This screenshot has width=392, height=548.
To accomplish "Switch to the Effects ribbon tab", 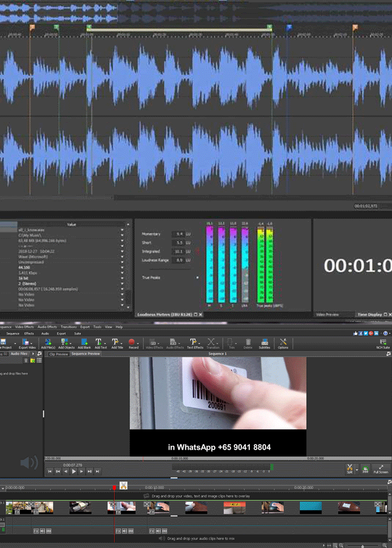I will coord(29,334).
